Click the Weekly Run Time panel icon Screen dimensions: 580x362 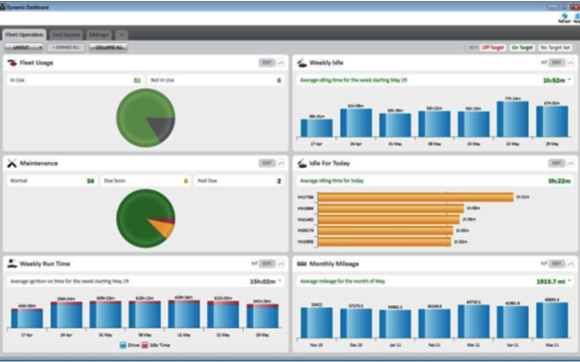click(12, 264)
